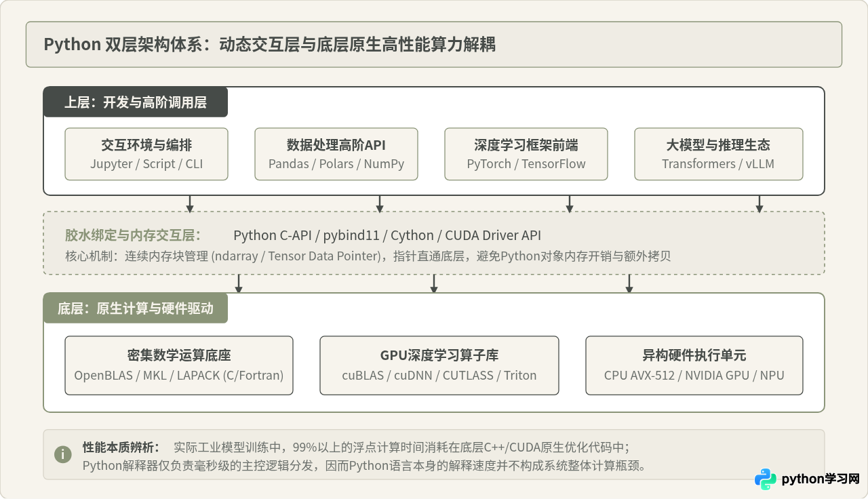
Task: Click the Python C-API / pybind11 text line
Action: click(x=387, y=235)
